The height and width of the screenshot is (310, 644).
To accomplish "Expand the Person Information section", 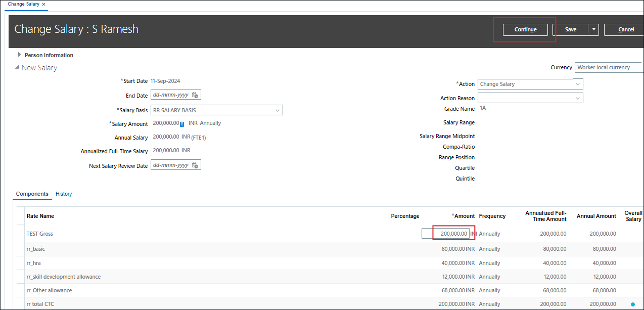I will click(19, 55).
